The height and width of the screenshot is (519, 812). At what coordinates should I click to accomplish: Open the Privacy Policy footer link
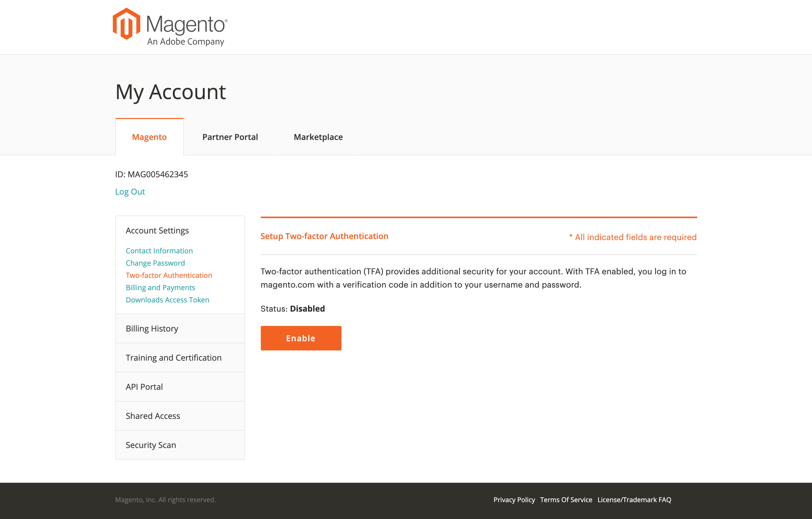(x=514, y=500)
